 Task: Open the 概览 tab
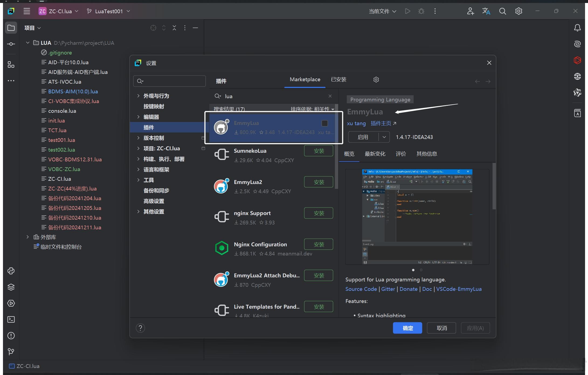349,154
